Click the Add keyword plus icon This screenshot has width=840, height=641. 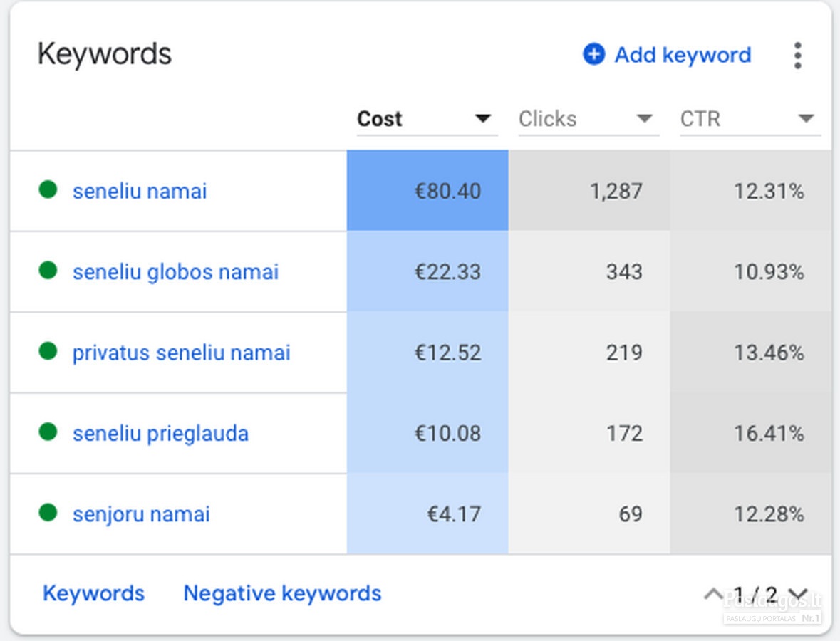(593, 54)
